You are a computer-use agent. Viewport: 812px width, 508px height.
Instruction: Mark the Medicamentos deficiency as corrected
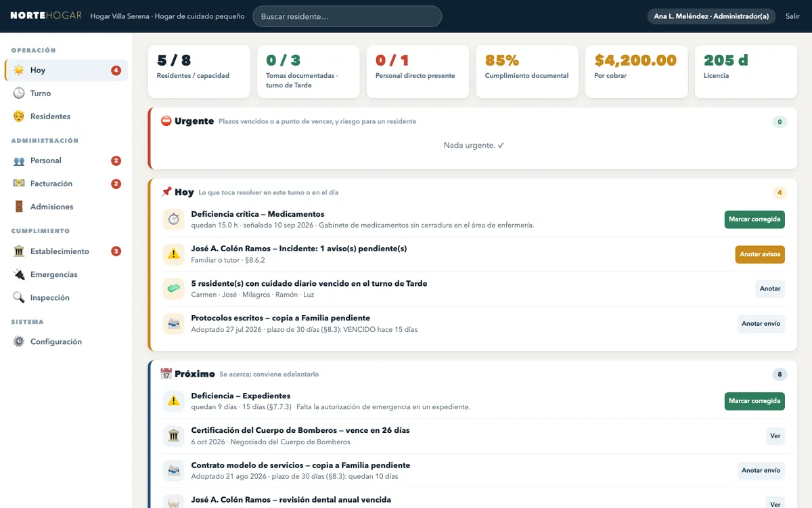tap(754, 219)
